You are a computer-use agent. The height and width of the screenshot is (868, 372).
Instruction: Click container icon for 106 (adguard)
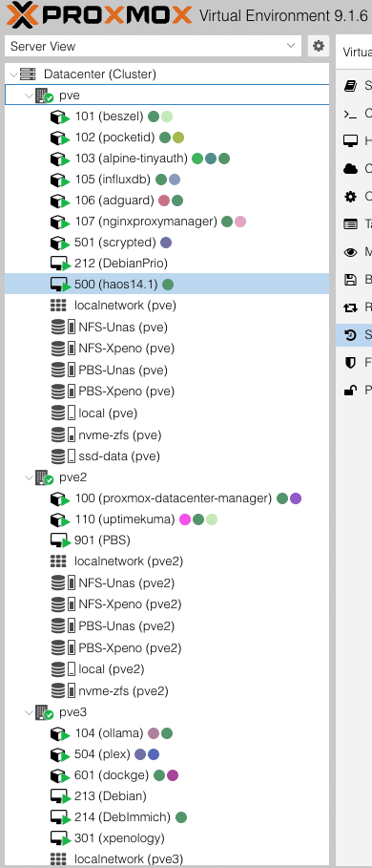point(59,201)
